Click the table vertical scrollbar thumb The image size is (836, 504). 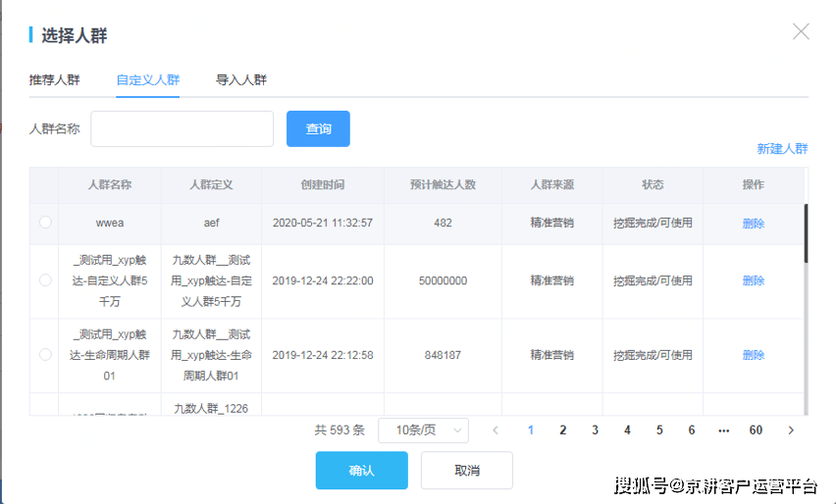(806, 232)
